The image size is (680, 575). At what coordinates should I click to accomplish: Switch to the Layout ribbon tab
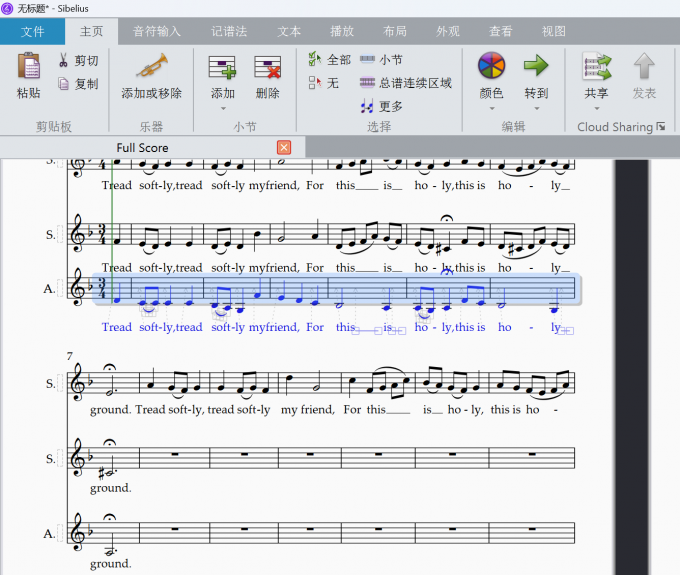395,31
